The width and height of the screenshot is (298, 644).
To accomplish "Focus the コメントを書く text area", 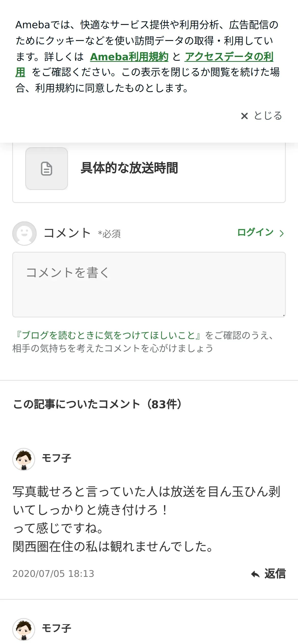I will [x=149, y=285].
